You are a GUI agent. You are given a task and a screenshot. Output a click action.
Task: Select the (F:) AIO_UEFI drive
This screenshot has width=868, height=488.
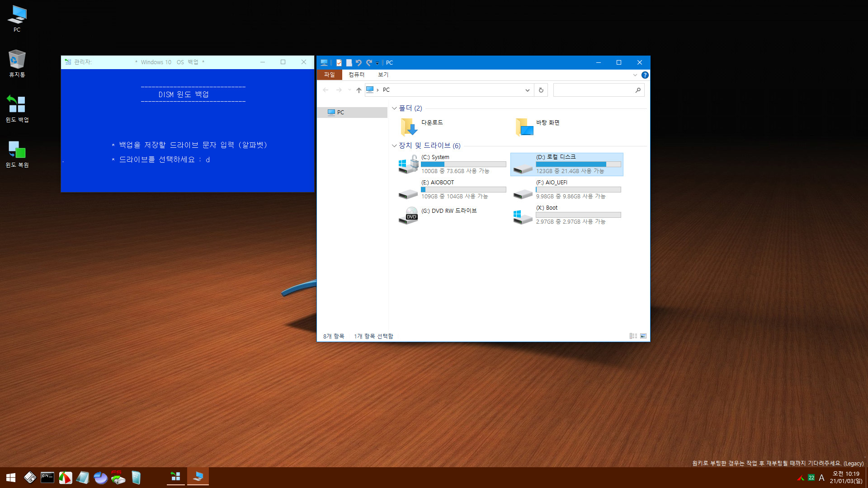click(x=567, y=190)
